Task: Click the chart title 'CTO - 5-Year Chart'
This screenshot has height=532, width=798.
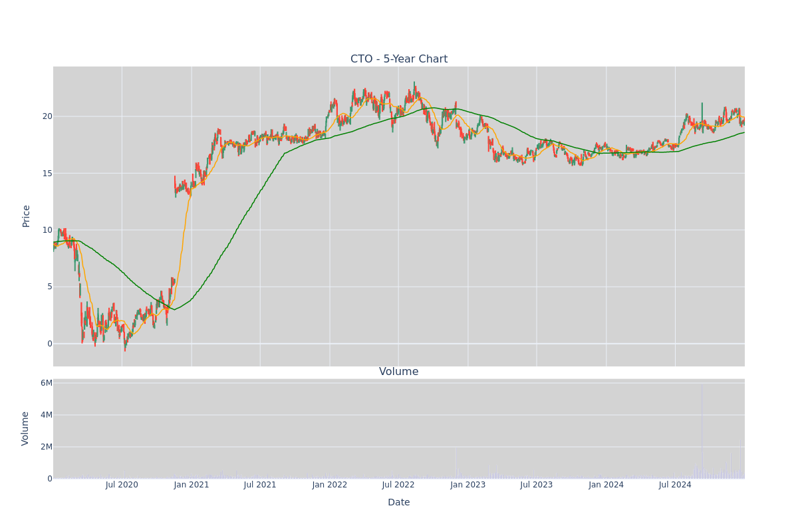Action: (x=399, y=59)
